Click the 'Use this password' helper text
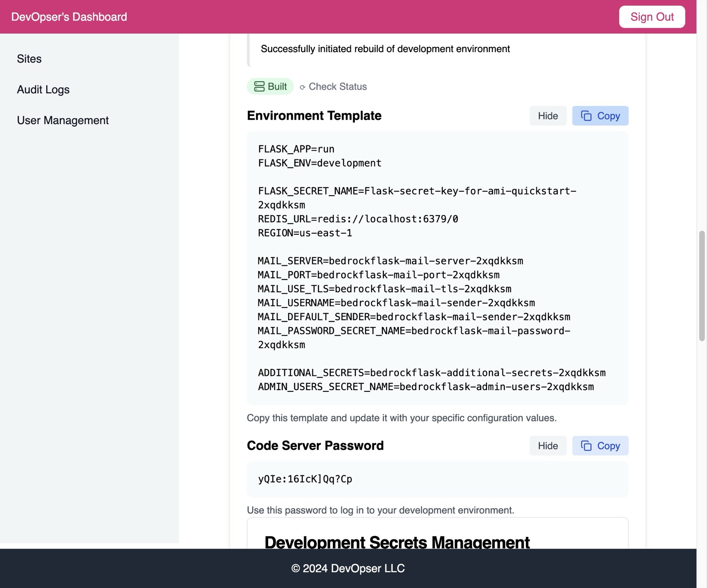This screenshot has width=707, height=588. coord(380,510)
